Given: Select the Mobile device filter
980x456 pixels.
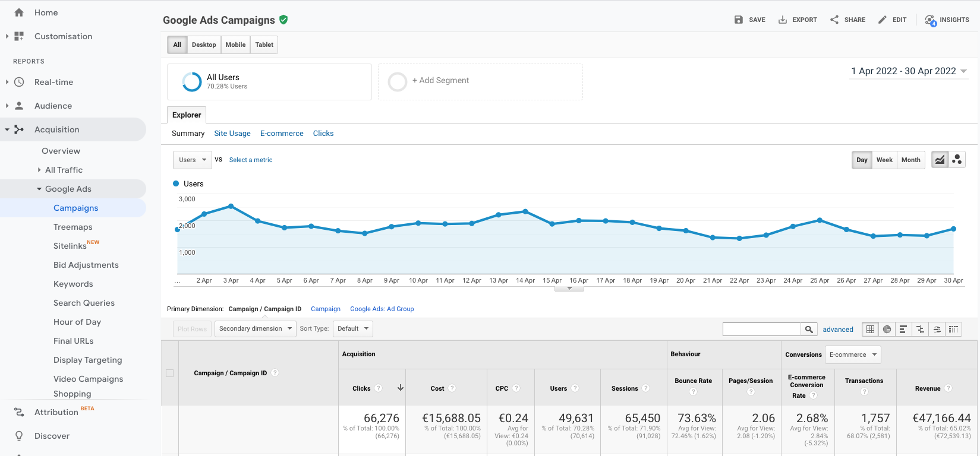Looking at the screenshot, I should click(235, 45).
